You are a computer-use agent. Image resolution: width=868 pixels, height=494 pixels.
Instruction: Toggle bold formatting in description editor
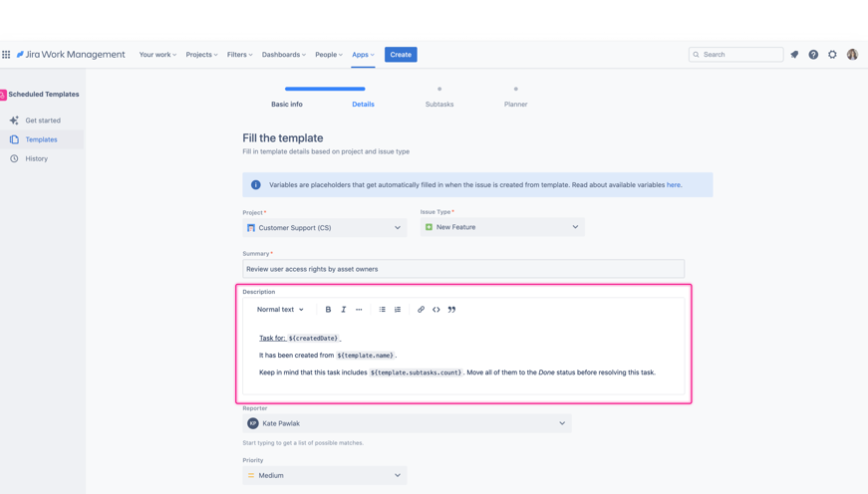point(328,310)
